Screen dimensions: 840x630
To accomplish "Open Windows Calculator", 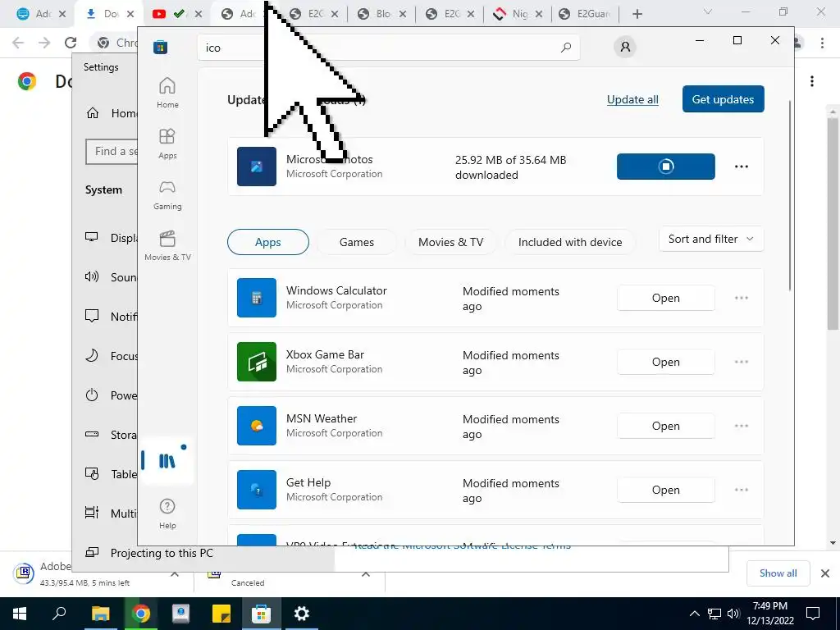I will tap(665, 298).
